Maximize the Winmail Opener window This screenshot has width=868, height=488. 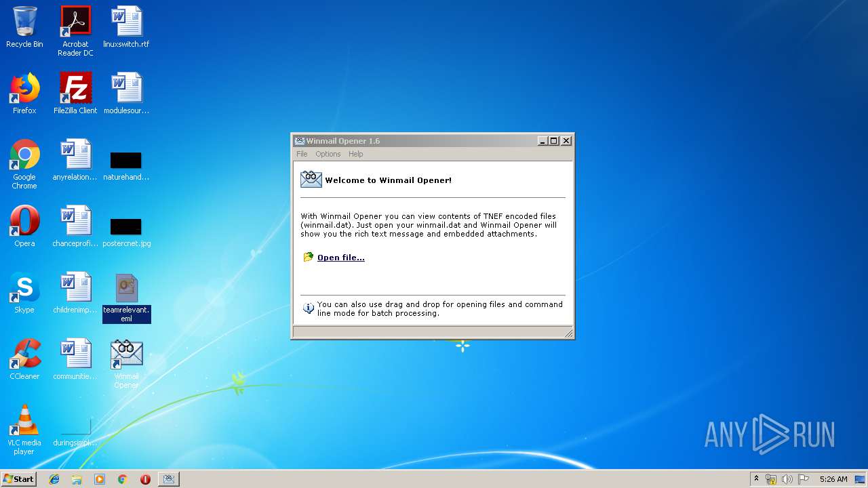[x=554, y=141]
